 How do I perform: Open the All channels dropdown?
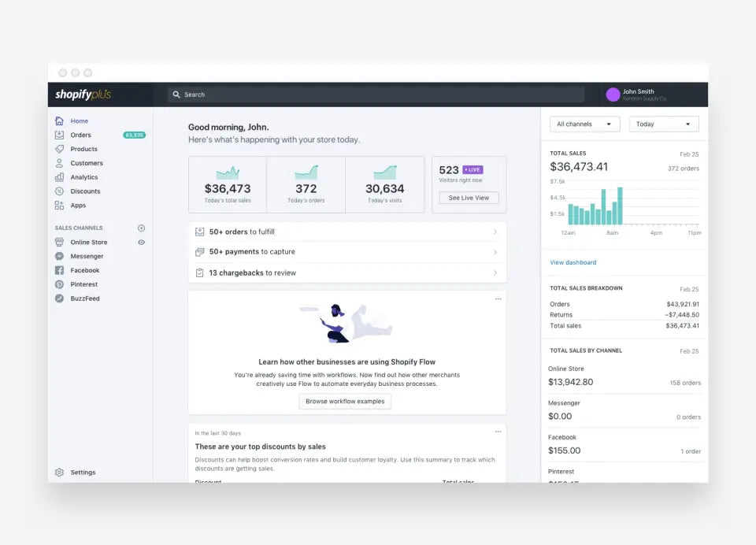coord(584,124)
